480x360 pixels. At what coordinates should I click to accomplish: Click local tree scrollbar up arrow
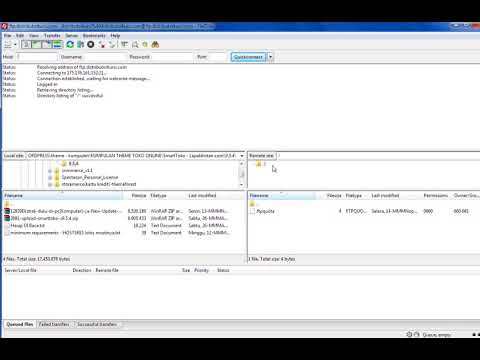pos(242,164)
